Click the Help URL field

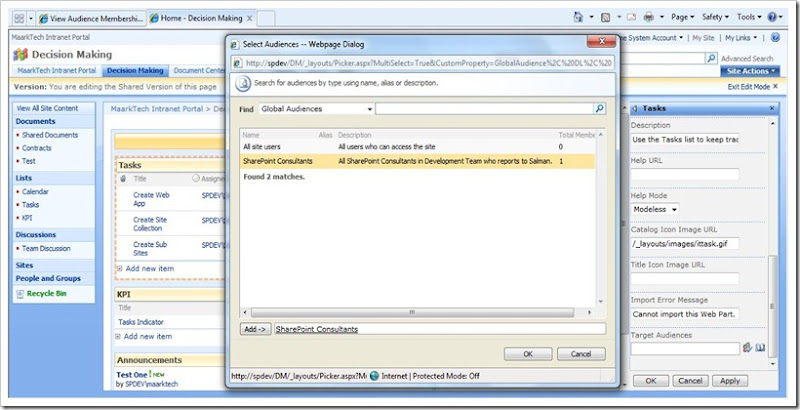point(685,174)
